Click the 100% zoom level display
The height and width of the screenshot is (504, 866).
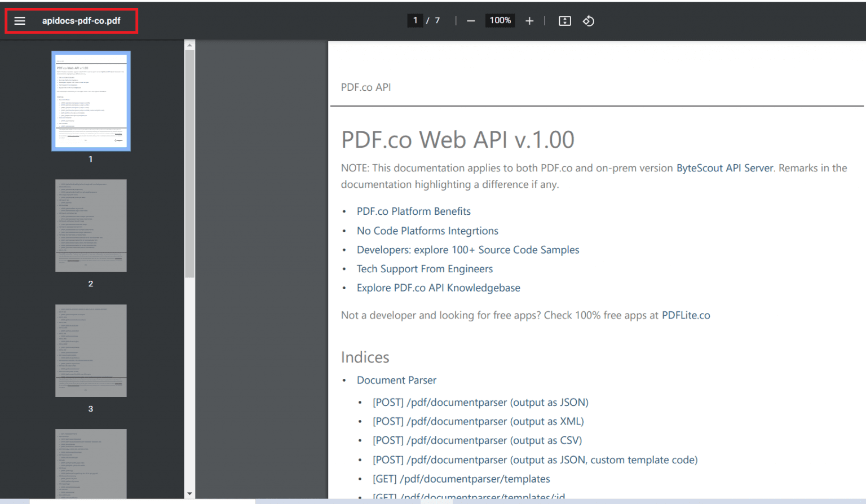tap(500, 20)
